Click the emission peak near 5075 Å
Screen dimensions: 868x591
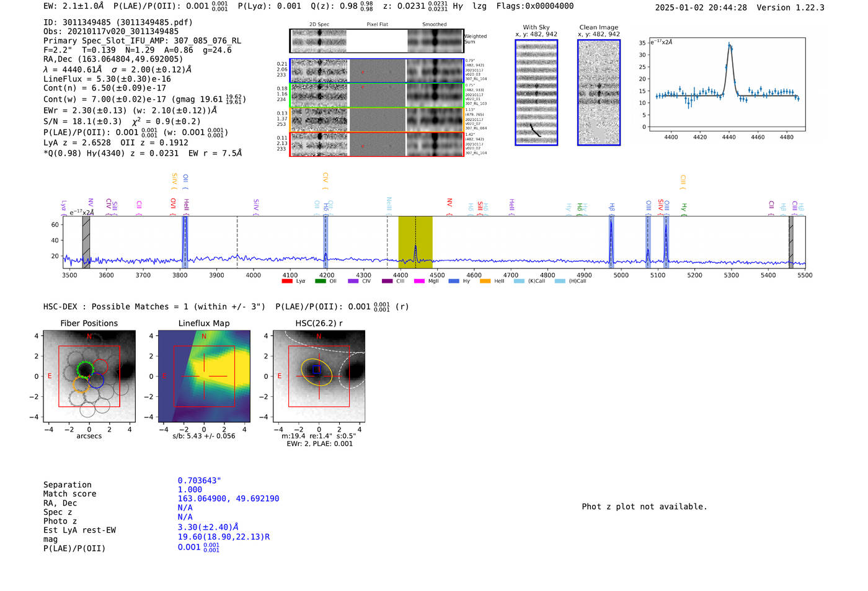pyautogui.click(x=648, y=242)
